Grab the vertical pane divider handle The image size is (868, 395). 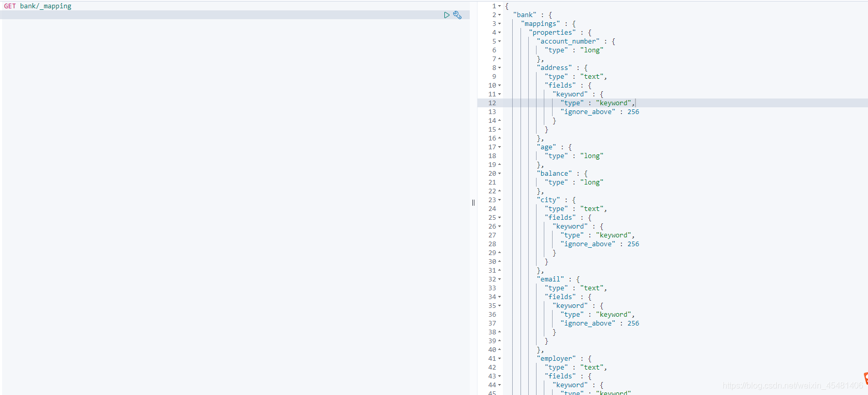pos(473,203)
